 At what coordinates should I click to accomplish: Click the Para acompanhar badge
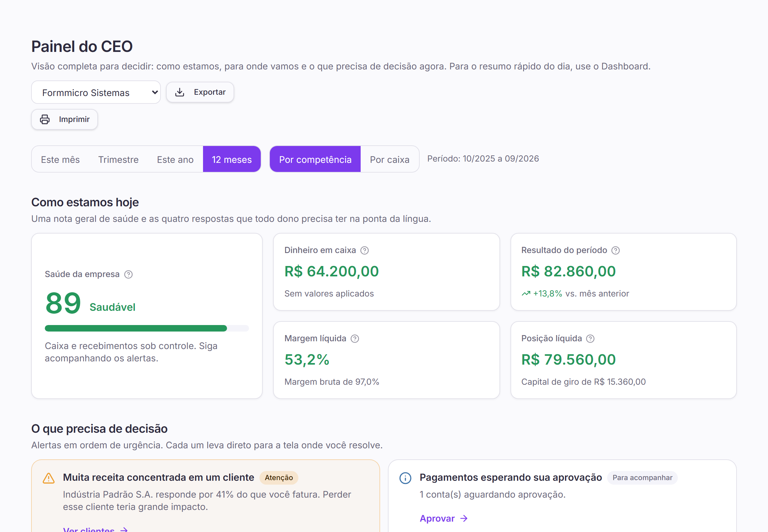click(x=642, y=478)
